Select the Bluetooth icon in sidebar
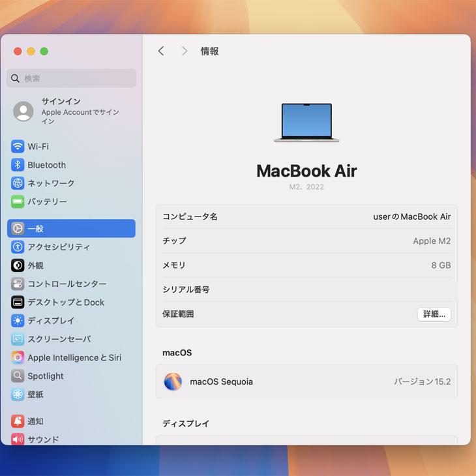476x476 pixels. click(x=18, y=165)
